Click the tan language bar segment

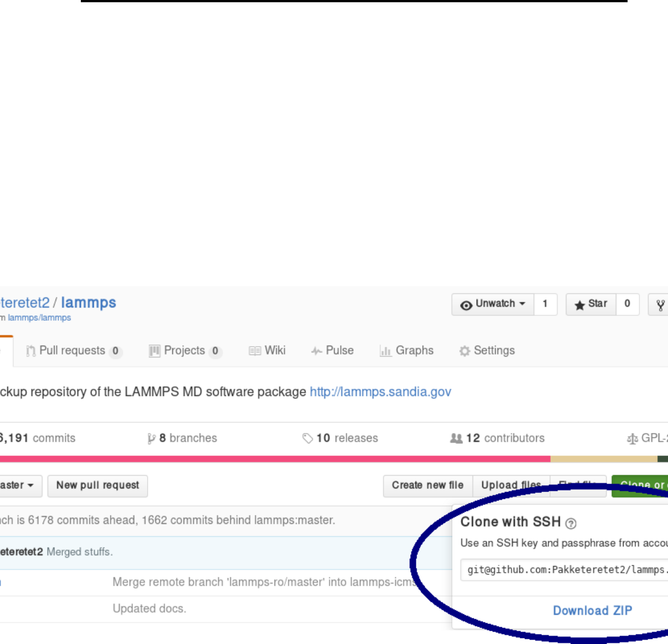coord(604,459)
